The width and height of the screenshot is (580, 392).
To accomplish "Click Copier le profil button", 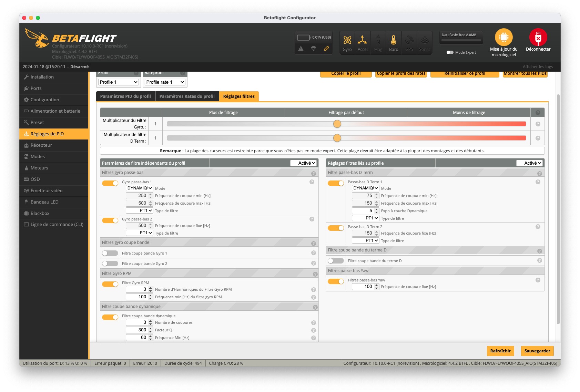I will (346, 74).
